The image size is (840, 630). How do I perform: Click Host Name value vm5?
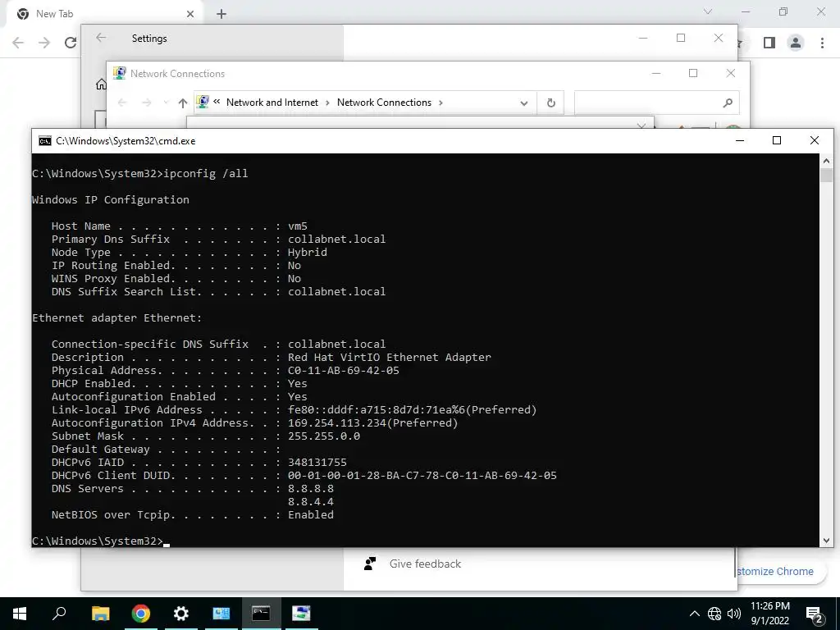click(x=297, y=226)
